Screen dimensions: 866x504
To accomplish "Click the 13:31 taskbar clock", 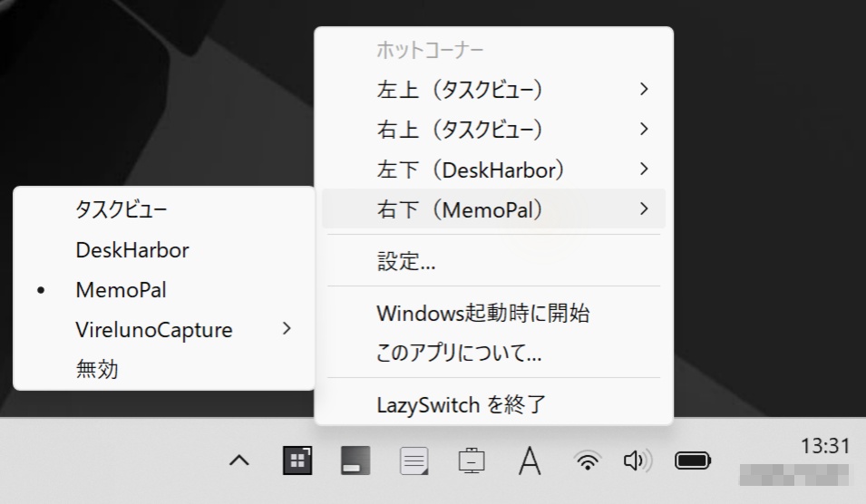I will [x=825, y=445].
